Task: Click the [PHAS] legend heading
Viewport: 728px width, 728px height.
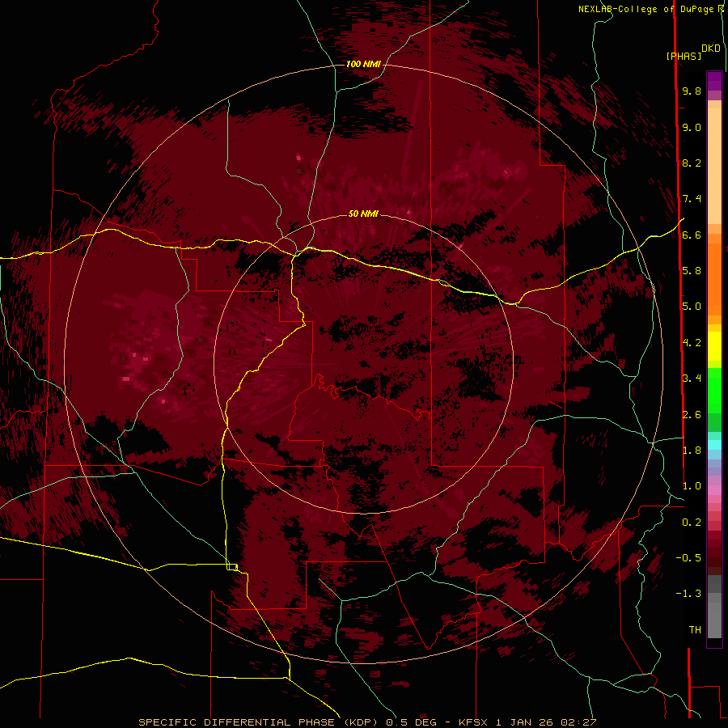Action: [684, 56]
